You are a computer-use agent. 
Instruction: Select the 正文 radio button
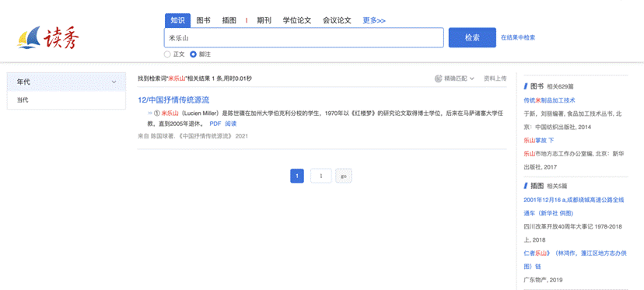[x=167, y=54]
